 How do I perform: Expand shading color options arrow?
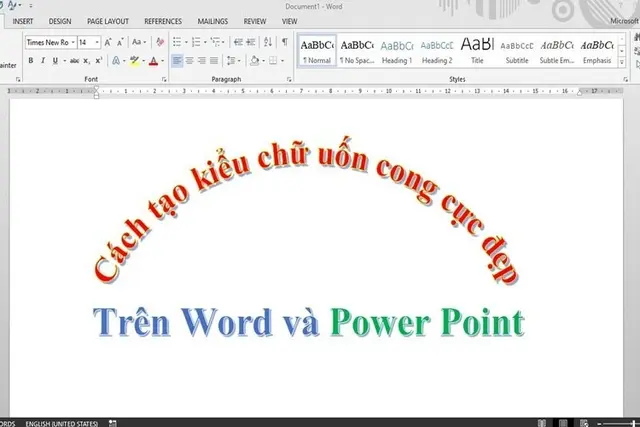point(263,61)
